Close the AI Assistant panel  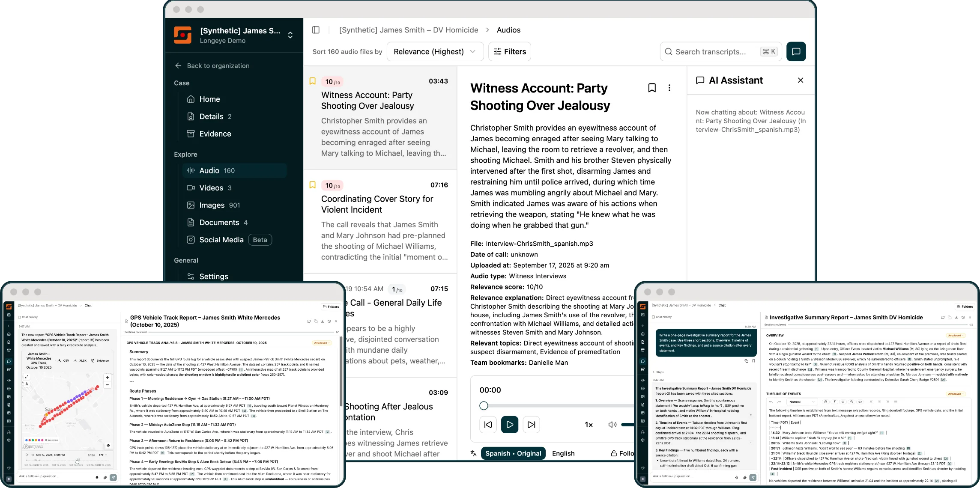pyautogui.click(x=801, y=80)
